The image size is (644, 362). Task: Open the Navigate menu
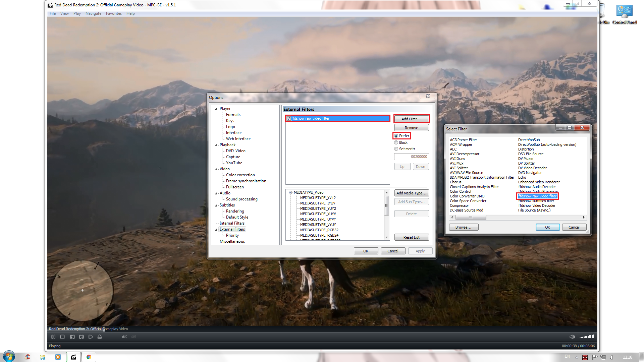point(93,13)
